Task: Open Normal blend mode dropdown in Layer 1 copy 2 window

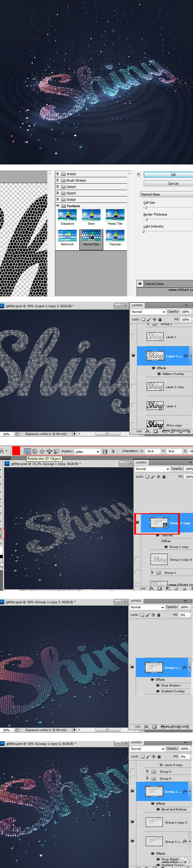Action: click(148, 312)
